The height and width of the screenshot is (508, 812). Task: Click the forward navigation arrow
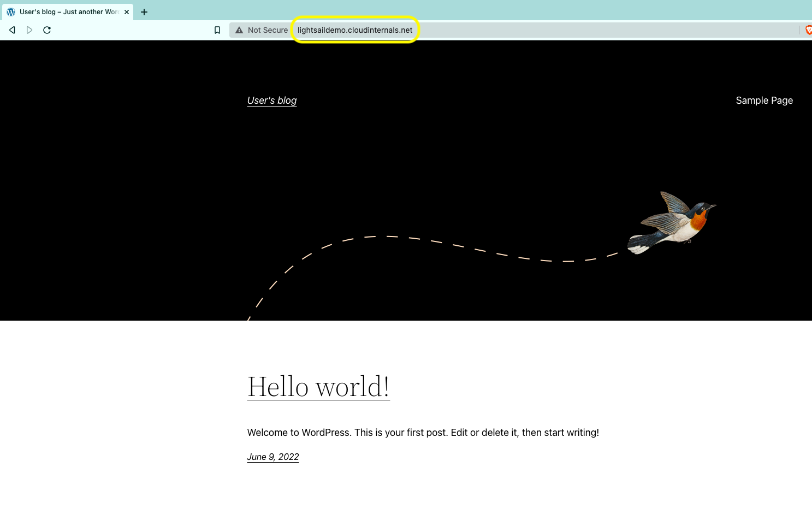click(29, 30)
